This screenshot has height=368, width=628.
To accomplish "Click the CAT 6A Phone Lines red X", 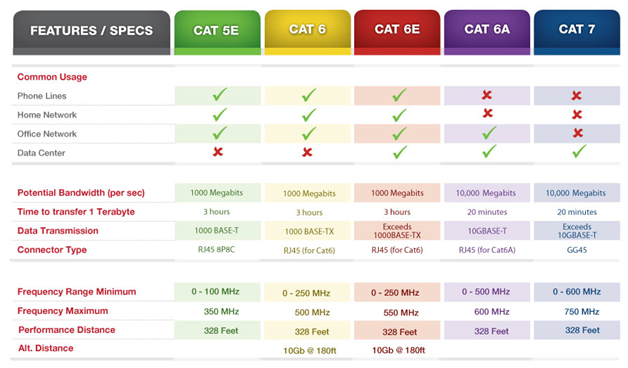I will [487, 95].
